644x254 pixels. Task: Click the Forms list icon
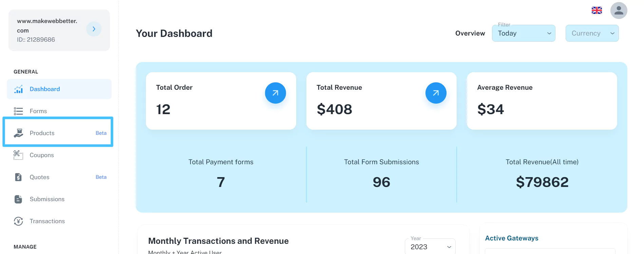coord(18,111)
